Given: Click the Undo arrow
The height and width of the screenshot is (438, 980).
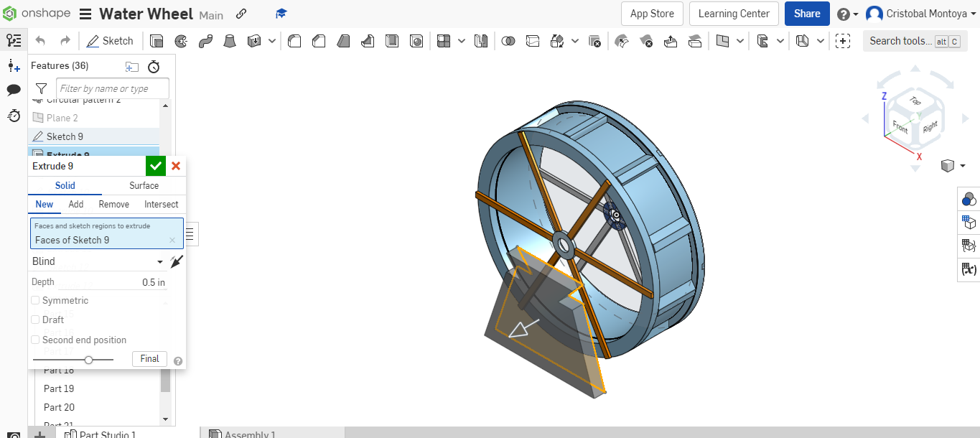Looking at the screenshot, I should click(x=40, y=41).
